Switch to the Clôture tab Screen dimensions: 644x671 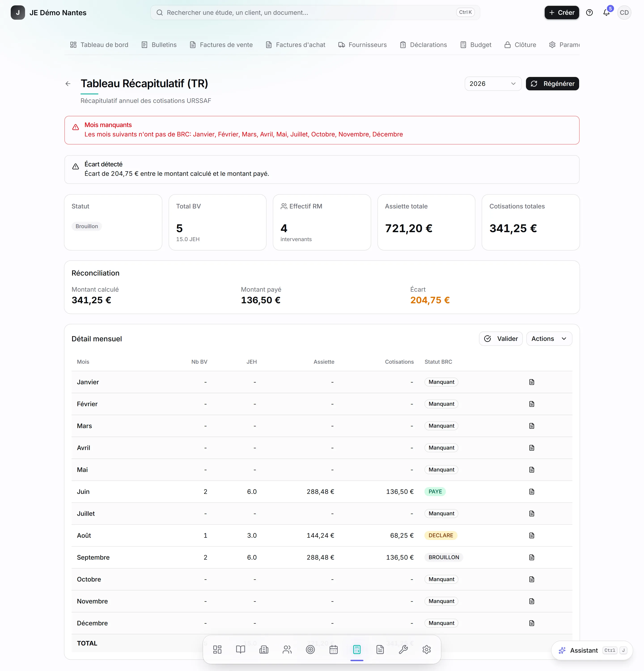click(521, 45)
